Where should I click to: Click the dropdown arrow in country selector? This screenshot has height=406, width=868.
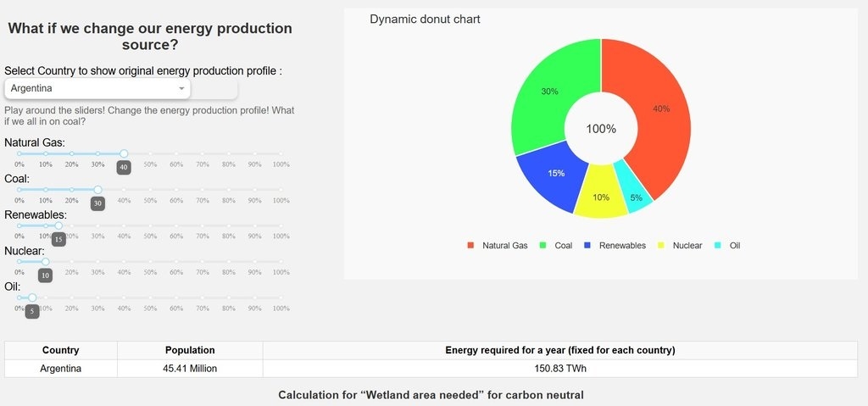click(x=181, y=88)
